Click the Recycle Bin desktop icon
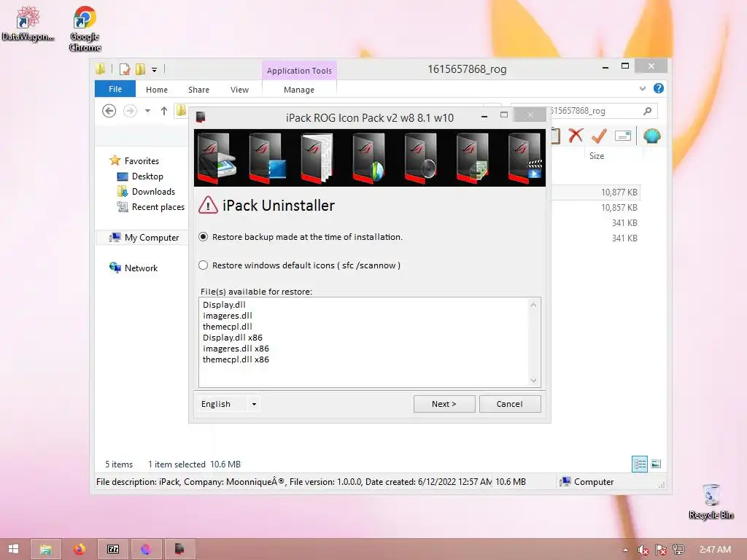The width and height of the screenshot is (747, 560). 711,502
